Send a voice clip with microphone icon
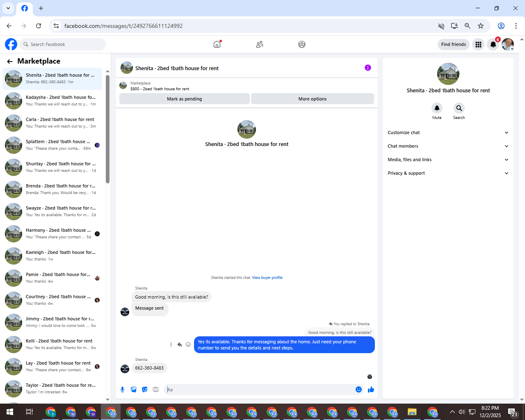The width and height of the screenshot is (525, 420). 122,390
